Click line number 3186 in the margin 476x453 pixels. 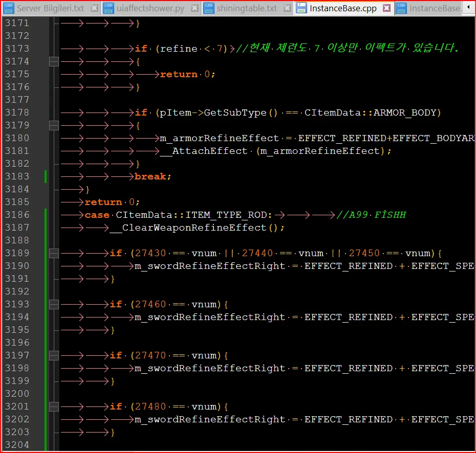point(17,215)
